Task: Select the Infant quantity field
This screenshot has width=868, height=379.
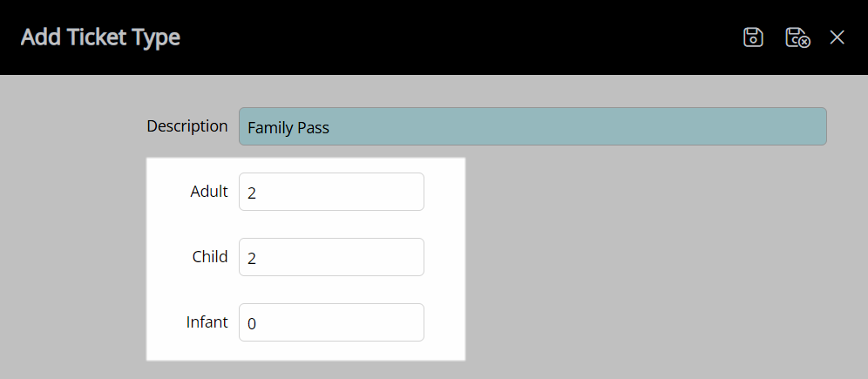Action: [x=331, y=322]
